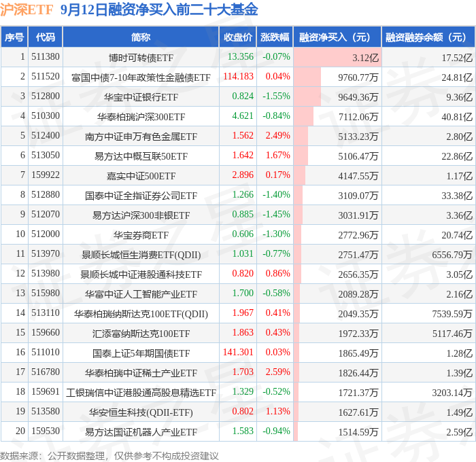Click the 涨跌幅 column header
This screenshot has width=476, height=462.
275,37
